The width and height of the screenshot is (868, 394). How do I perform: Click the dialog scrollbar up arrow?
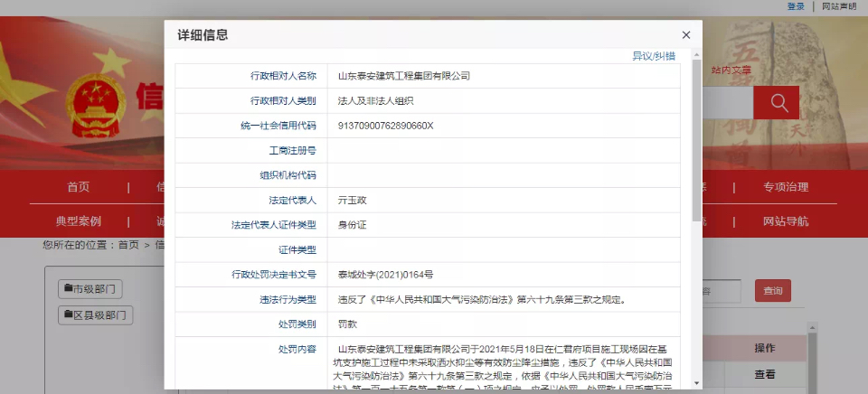697,55
